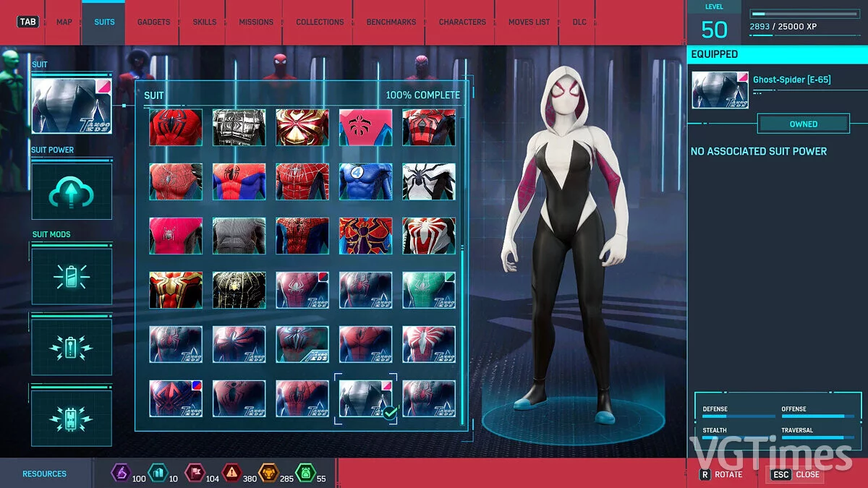Viewport: 868px width, 488px height.
Task: Click the equipped Ghost-Spider thumbnail
Action: (719, 90)
